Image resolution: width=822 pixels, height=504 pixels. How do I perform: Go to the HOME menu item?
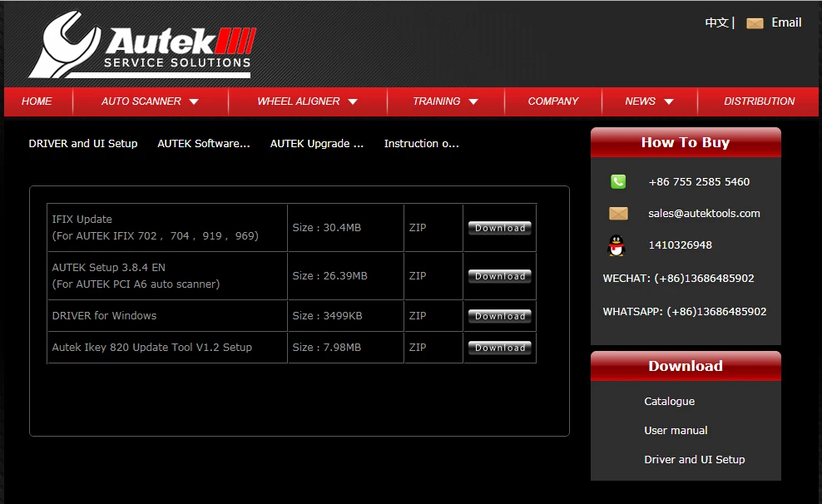coord(37,101)
